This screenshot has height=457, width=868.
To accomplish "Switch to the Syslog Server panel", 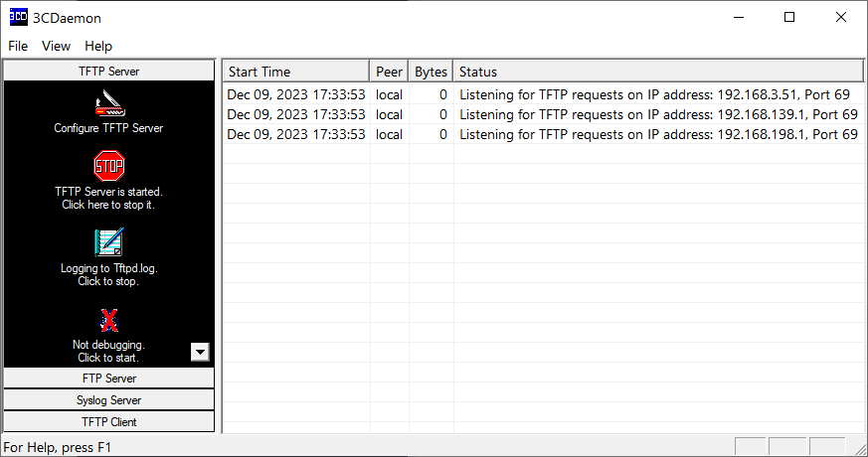I will (x=109, y=400).
